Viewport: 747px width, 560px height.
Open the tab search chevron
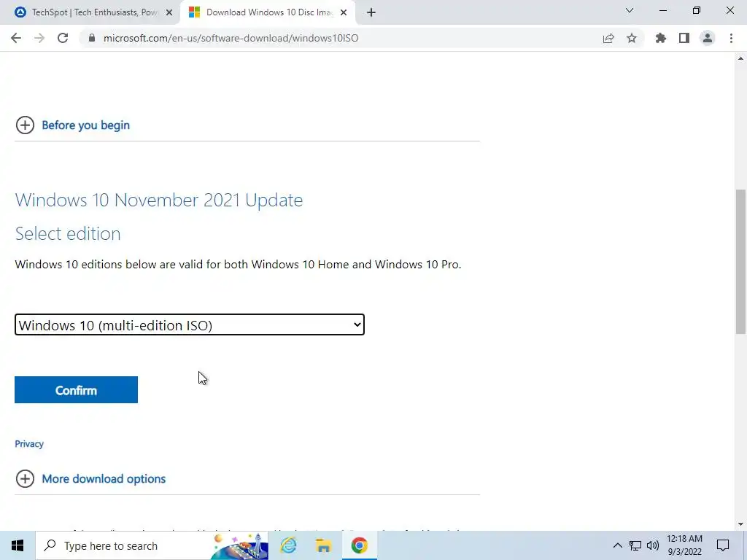[630, 10]
